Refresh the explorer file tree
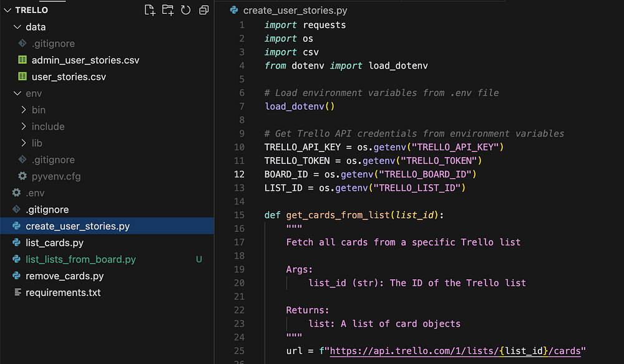This screenshot has height=364, width=624. point(185,10)
